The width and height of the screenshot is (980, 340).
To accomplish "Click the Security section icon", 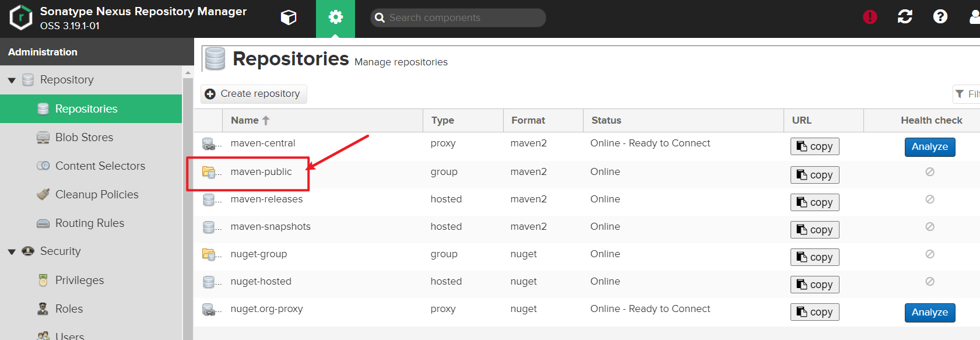I will pos(28,251).
